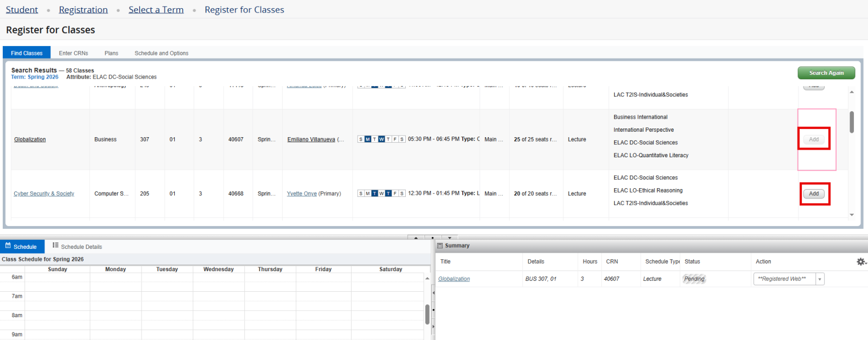Open Action dropdown for Globalization
The image size is (868, 340).
[820, 279]
